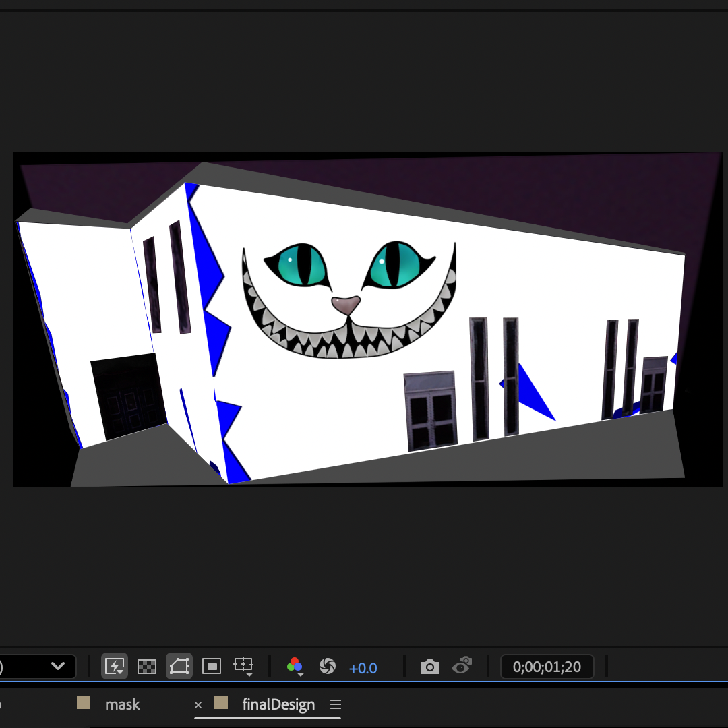Open the magnification ratio popup chevron
The height and width of the screenshot is (728, 728).
click(x=59, y=667)
